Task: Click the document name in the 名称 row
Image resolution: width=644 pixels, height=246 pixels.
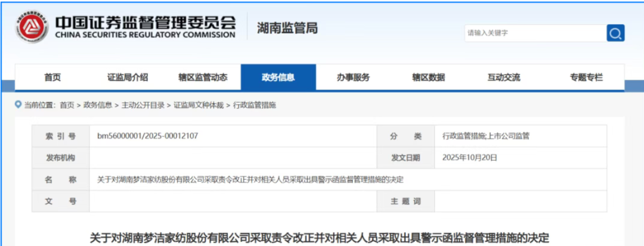Action: pos(250,179)
